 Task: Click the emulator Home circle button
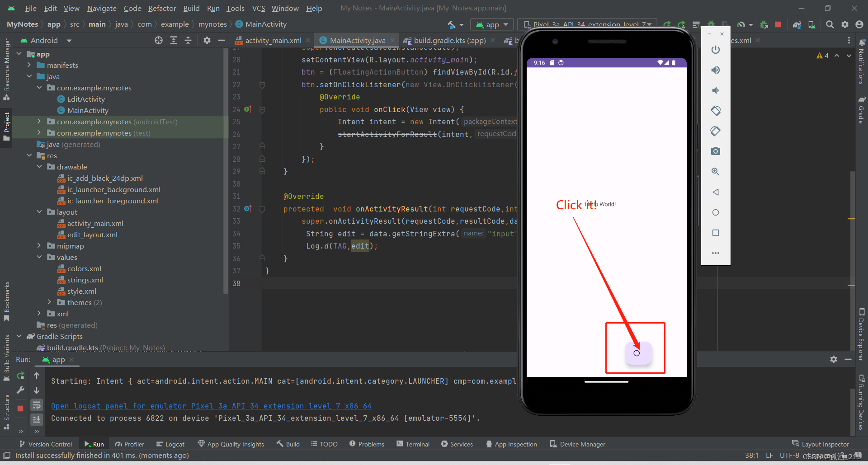click(x=716, y=212)
